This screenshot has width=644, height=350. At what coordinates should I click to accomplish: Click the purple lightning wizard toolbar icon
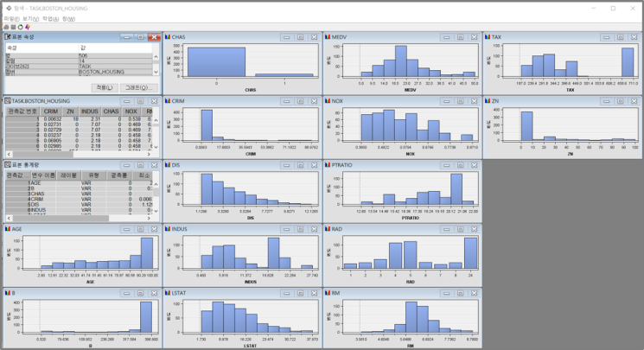pyautogui.click(x=27, y=27)
